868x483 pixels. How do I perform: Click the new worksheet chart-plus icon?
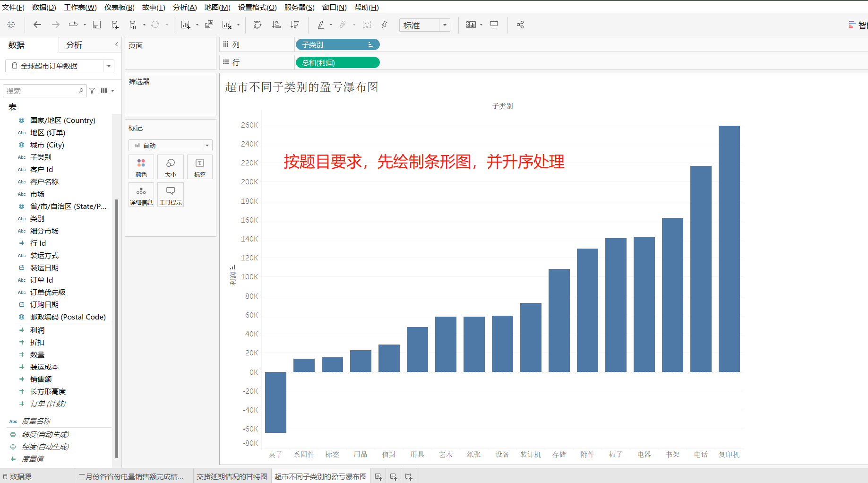click(x=186, y=25)
